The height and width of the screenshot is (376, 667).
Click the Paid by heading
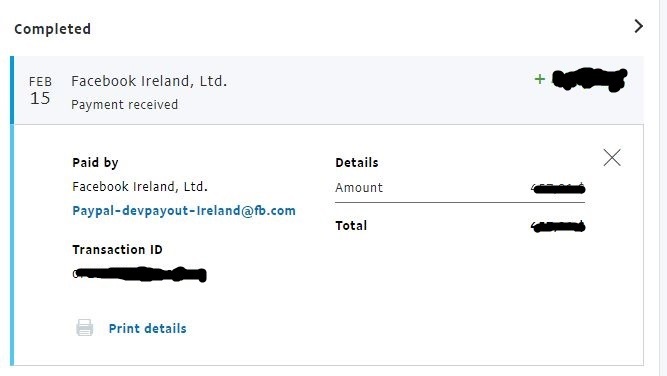(95, 162)
